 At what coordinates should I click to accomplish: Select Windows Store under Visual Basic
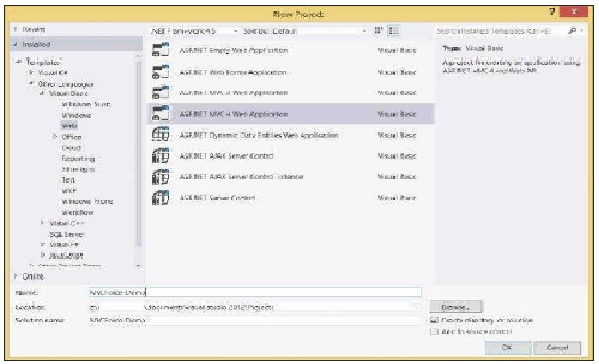[x=87, y=104]
